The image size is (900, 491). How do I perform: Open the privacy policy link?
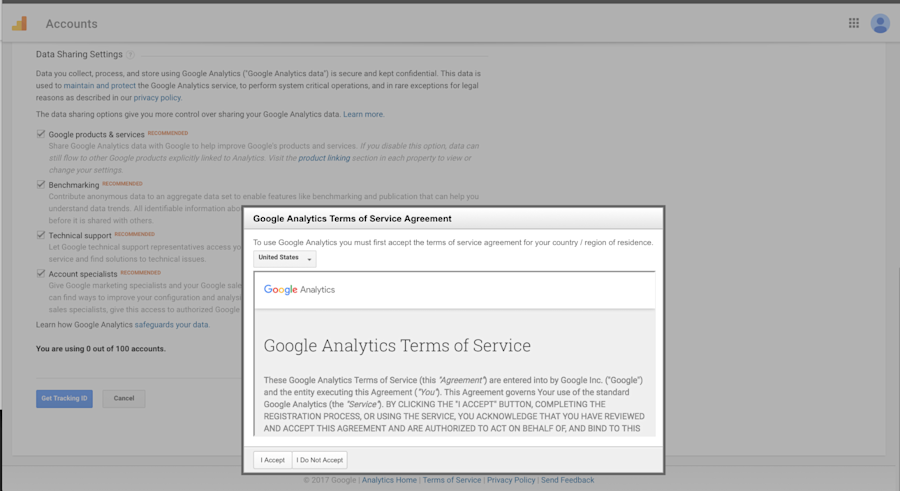tap(157, 98)
